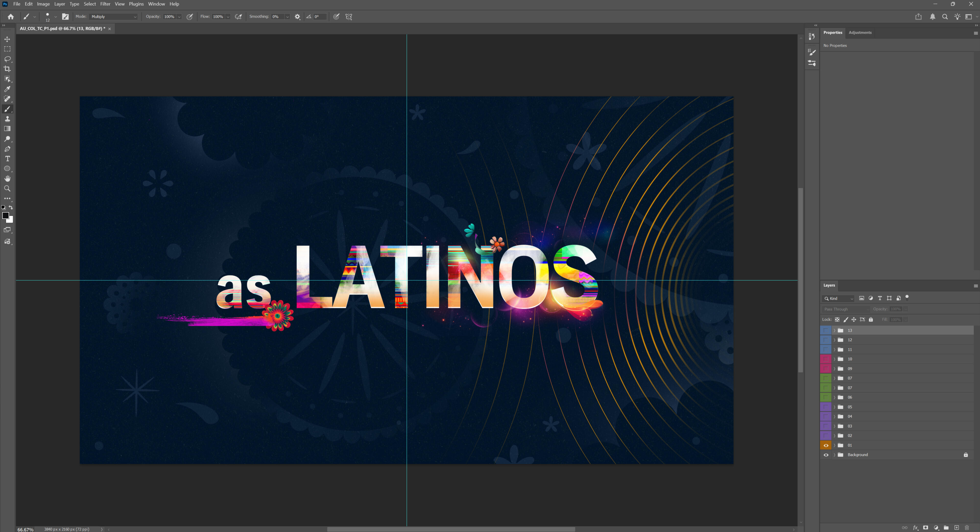This screenshot has width=980, height=532.
Task: Select the Clone Stamp tool
Action: [7, 119]
